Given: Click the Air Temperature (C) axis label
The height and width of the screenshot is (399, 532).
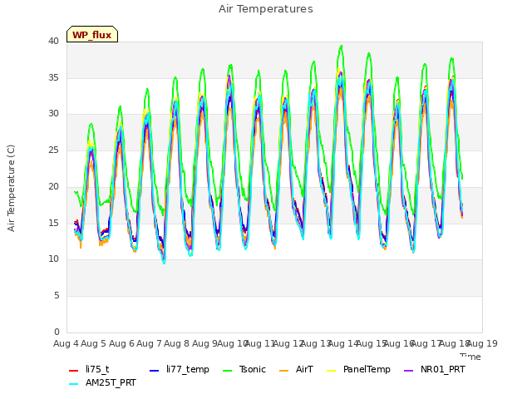Looking at the screenshot, I should 11,189.
